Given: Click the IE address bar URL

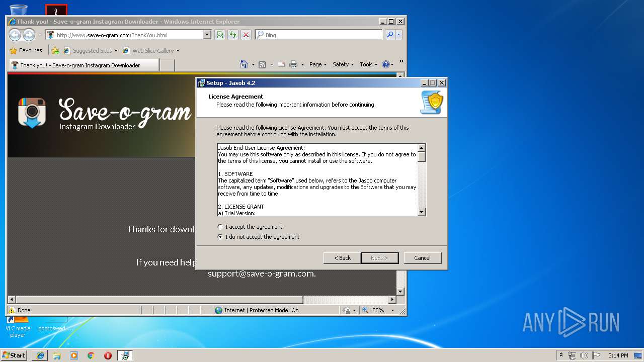Looking at the screenshot, I should [112, 35].
